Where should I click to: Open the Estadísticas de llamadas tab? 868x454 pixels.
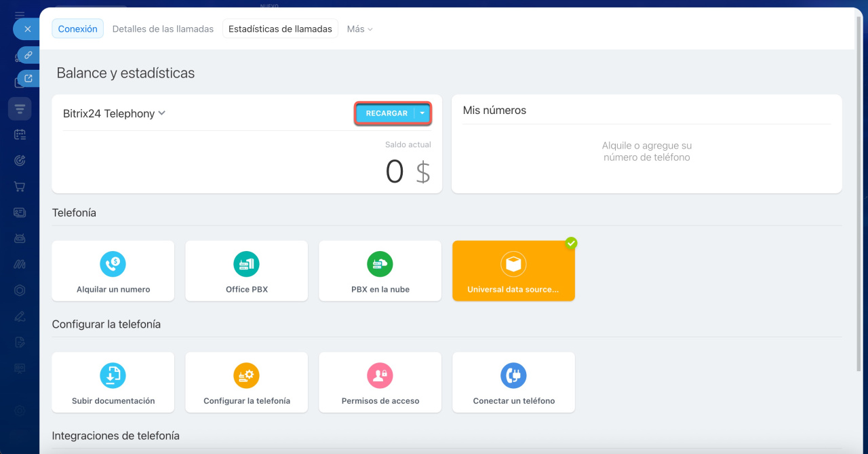tap(280, 29)
